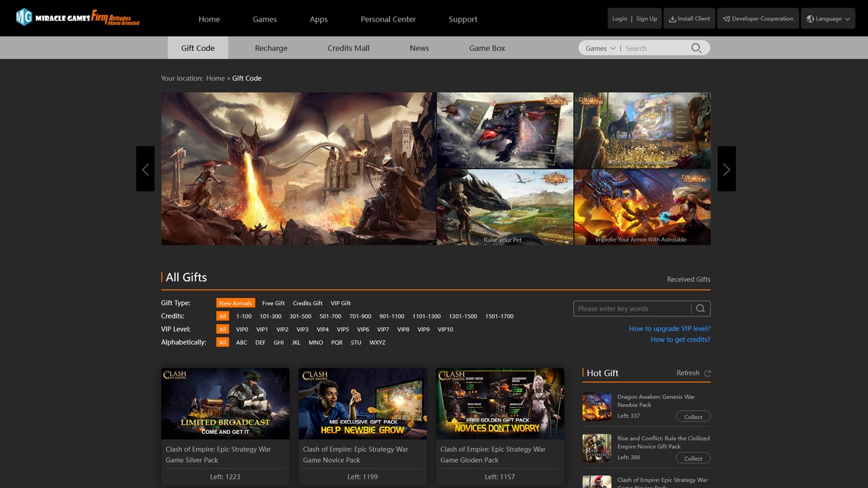Filter credits by 1-100 range
The width and height of the screenshot is (868, 488).
[244, 316]
